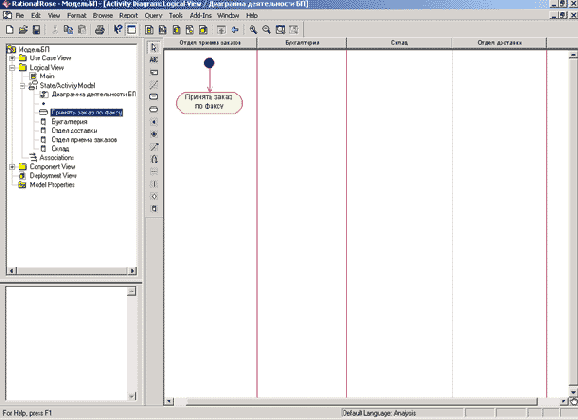Viewport: 578px width, 420px height.
Task: Click the Open folder toolbar icon
Action: (23, 30)
